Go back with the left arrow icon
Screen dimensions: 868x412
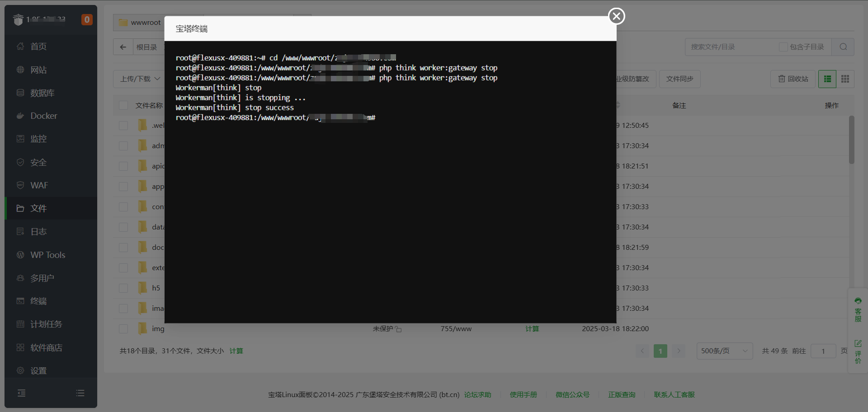[123, 47]
